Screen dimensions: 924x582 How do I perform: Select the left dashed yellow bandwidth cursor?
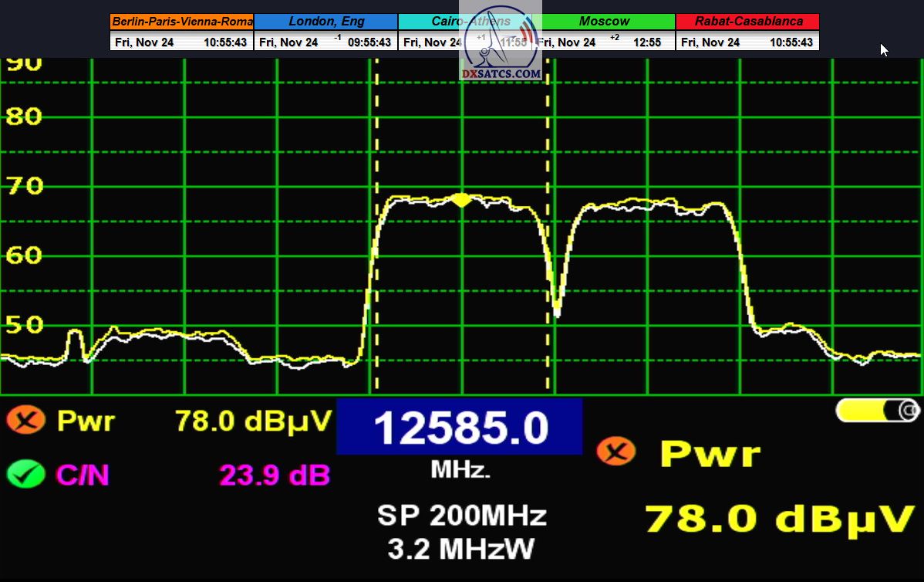[x=376, y=232]
